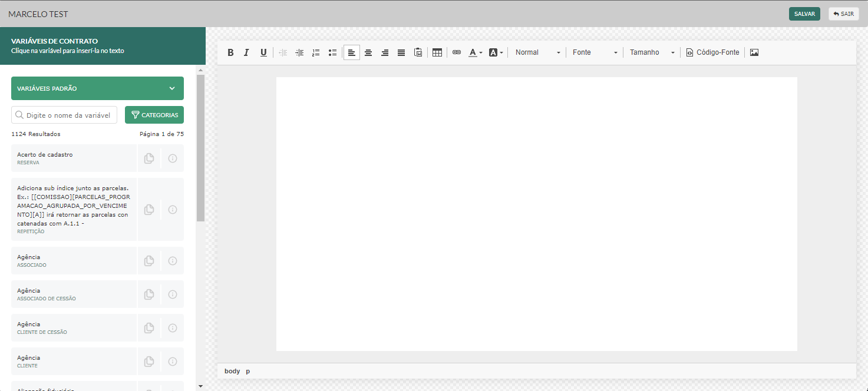Show info for Agência ASSOCIADO
Image resolution: width=868 pixels, height=391 pixels.
[173, 260]
